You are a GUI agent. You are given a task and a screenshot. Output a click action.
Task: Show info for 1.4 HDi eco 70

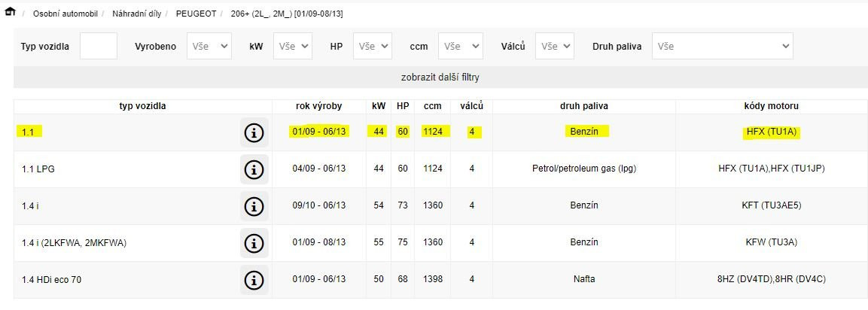254,279
